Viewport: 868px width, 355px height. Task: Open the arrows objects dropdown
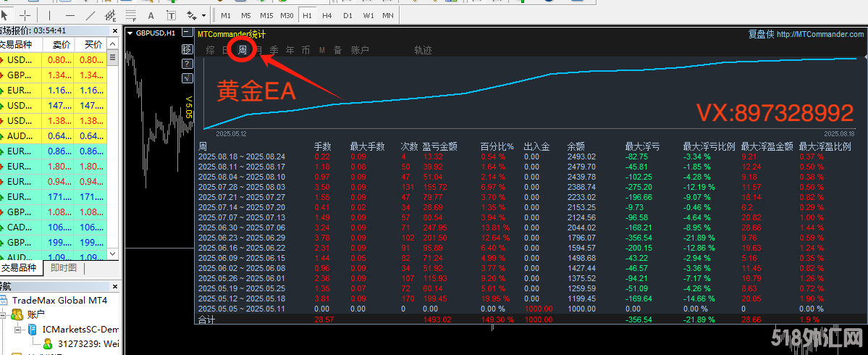195,14
